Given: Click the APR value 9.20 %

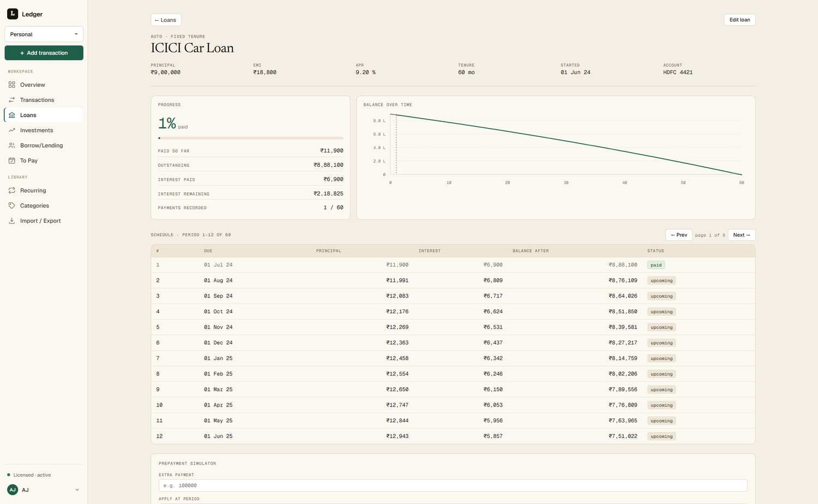Looking at the screenshot, I should click(x=365, y=72).
